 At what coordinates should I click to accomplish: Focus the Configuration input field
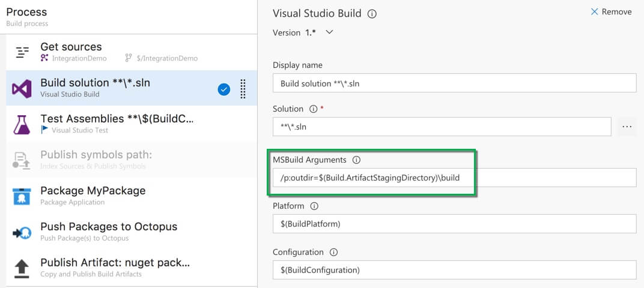click(x=455, y=270)
